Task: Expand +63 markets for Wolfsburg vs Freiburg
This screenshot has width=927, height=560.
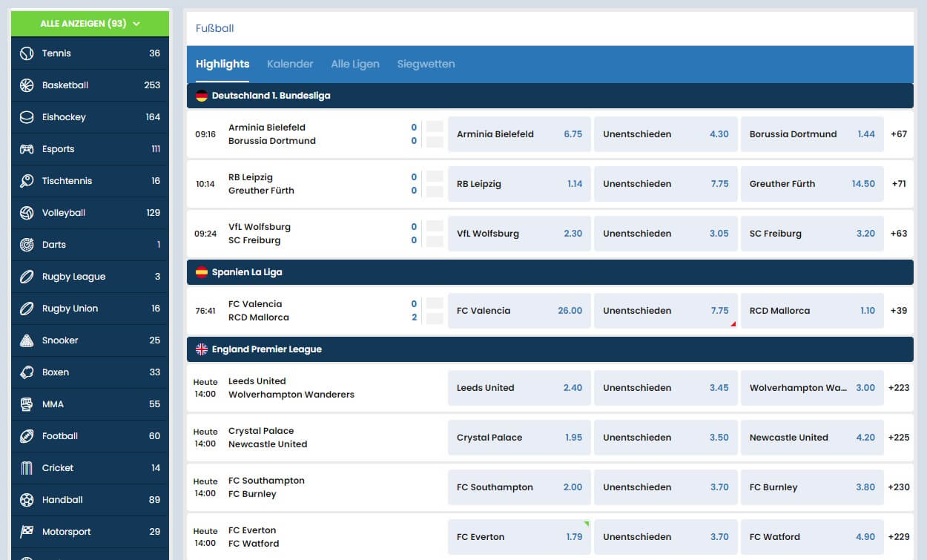Action: click(899, 234)
